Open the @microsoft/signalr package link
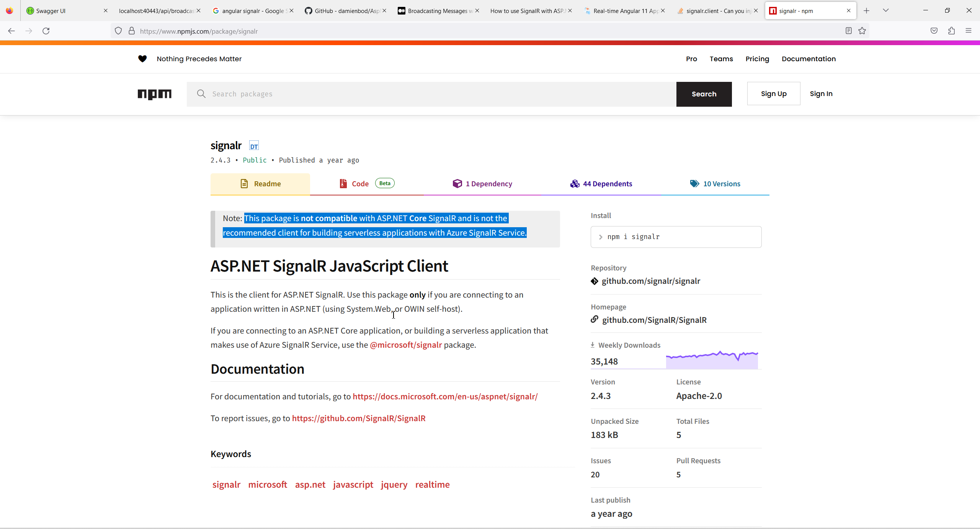Viewport: 980px width, 529px height. [x=406, y=345]
